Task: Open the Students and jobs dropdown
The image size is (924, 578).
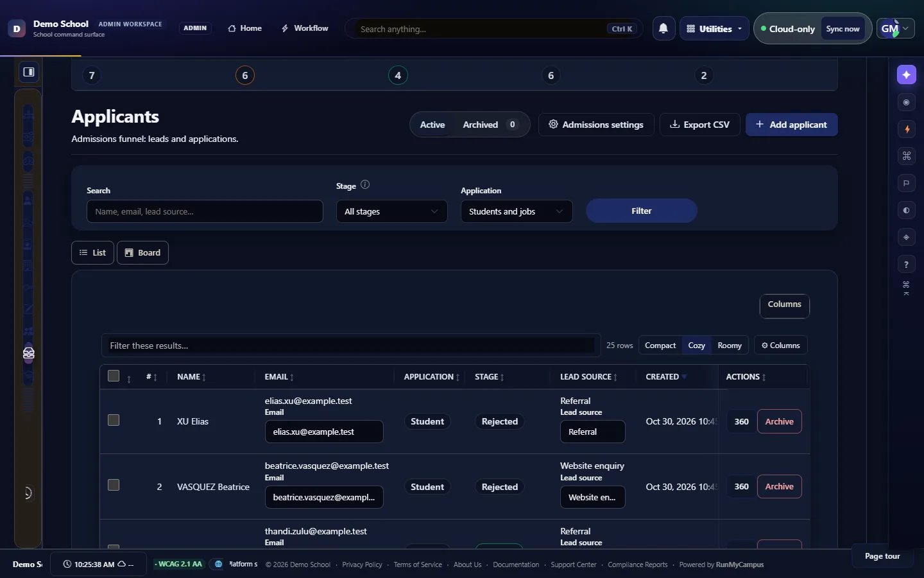Action: (x=517, y=211)
